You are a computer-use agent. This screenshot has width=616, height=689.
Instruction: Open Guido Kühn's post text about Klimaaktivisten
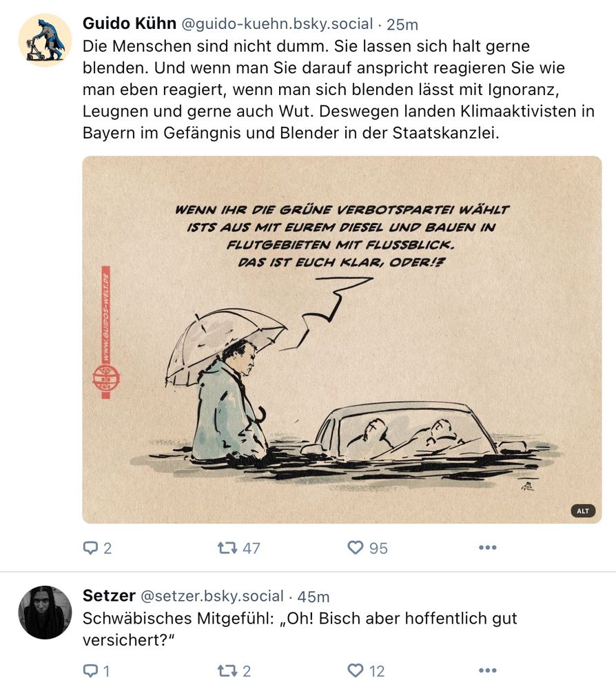338,89
